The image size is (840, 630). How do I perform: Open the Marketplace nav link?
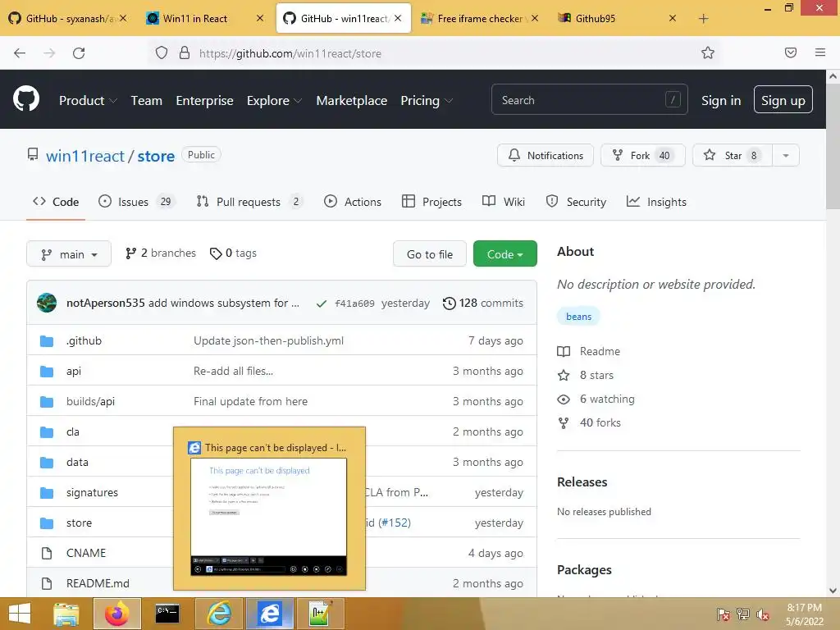(x=351, y=101)
